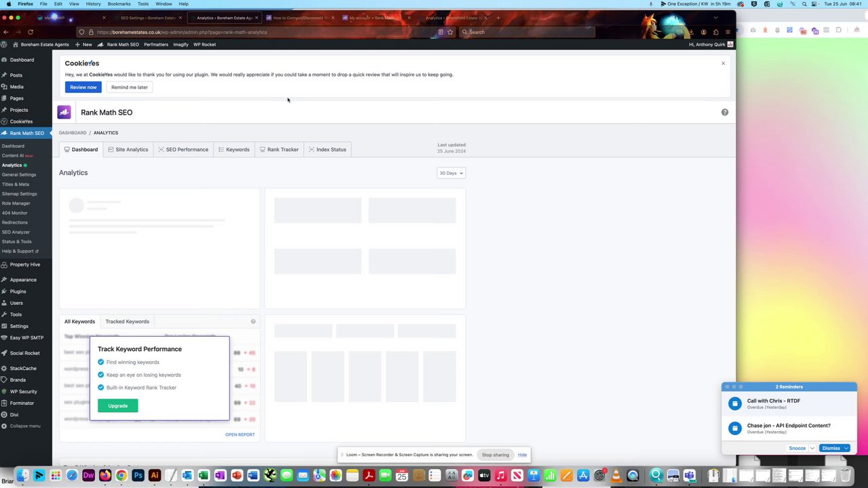
Task: Open the WordPress logo menu in admin bar
Action: pos(4,45)
